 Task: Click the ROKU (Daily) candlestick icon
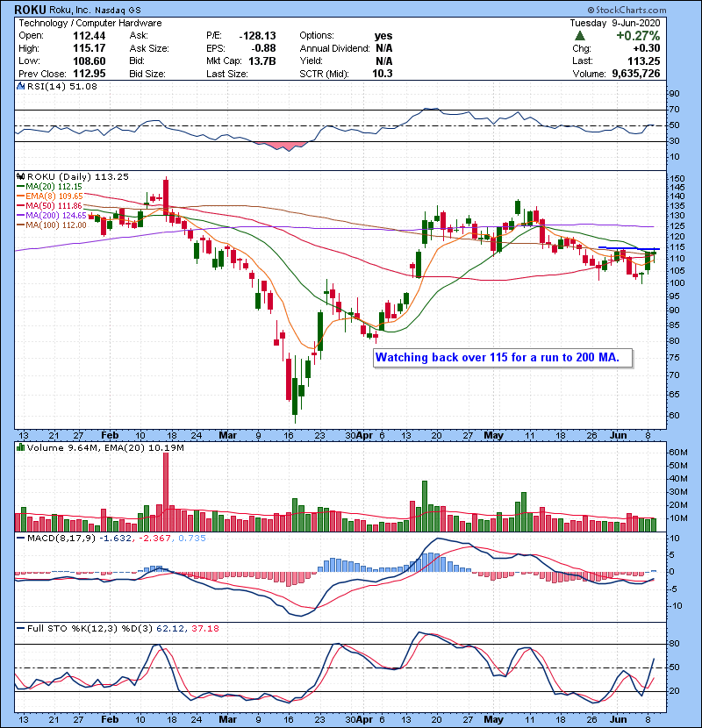point(20,177)
